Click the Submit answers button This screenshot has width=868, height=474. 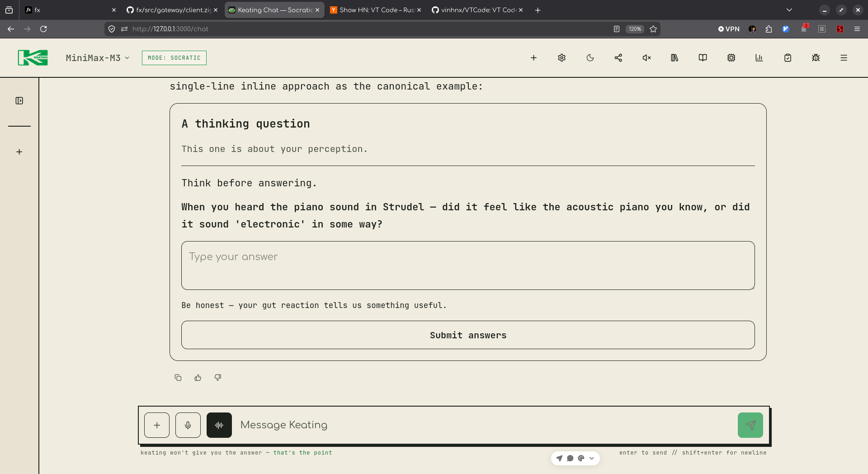click(468, 335)
